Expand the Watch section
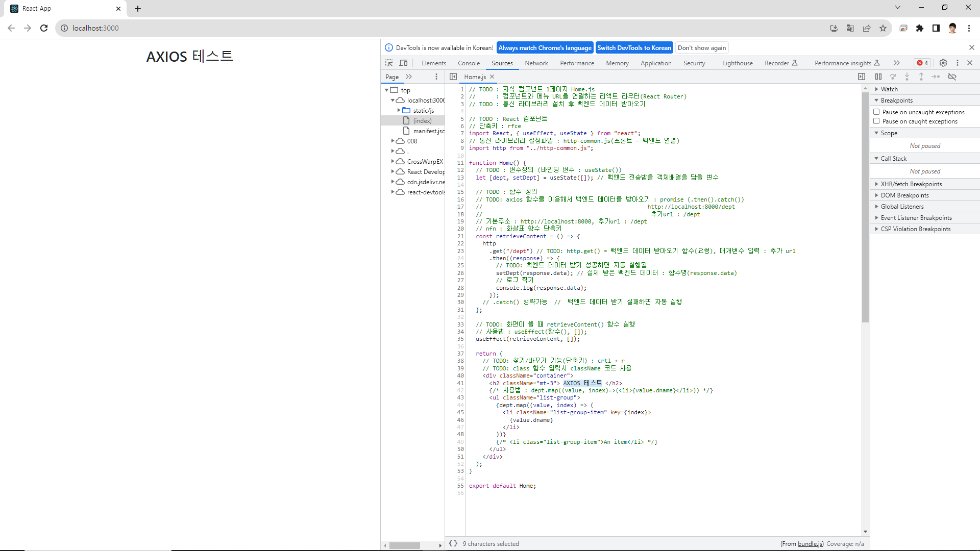This screenshot has width=980, height=551. click(x=889, y=89)
